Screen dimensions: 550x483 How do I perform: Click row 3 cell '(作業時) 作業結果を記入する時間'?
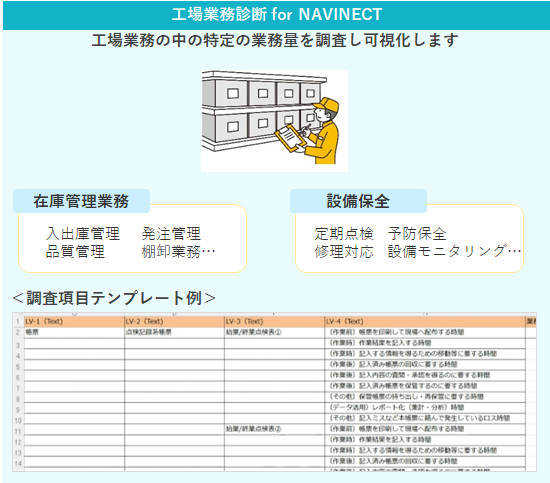(425, 343)
